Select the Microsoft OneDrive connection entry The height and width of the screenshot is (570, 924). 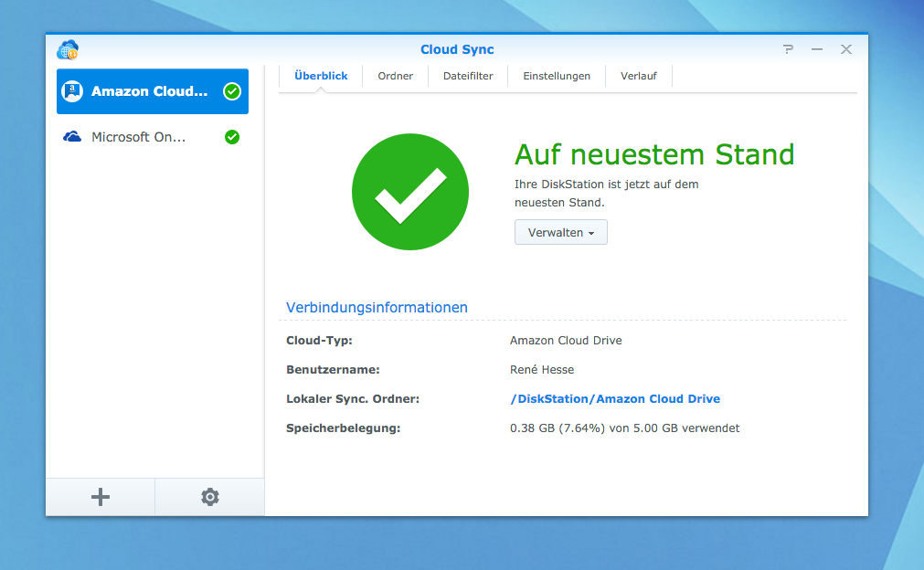coord(153,137)
